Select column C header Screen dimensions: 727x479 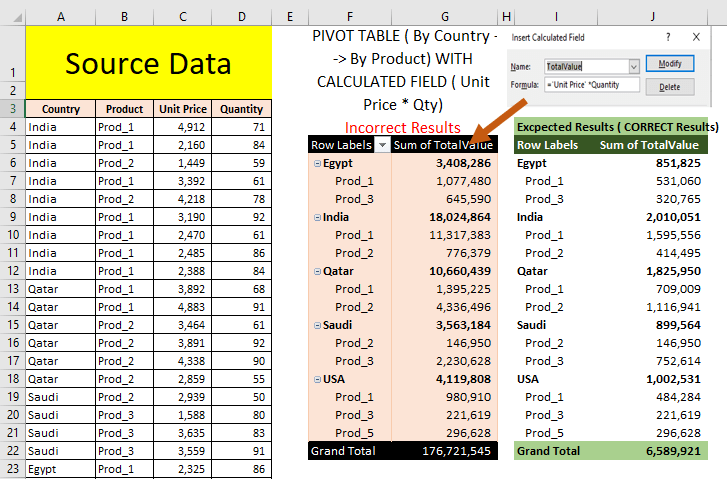183,17
